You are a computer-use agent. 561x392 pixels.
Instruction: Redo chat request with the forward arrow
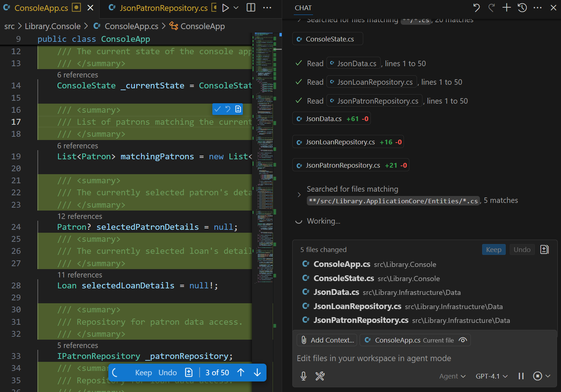[x=492, y=8]
